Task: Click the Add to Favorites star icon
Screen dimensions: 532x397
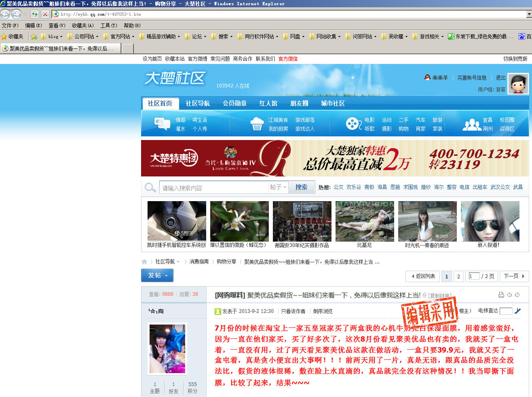Action: [x=34, y=36]
